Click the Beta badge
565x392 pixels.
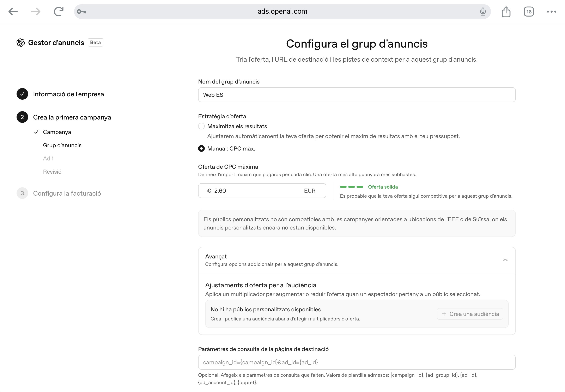tap(95, 43)
